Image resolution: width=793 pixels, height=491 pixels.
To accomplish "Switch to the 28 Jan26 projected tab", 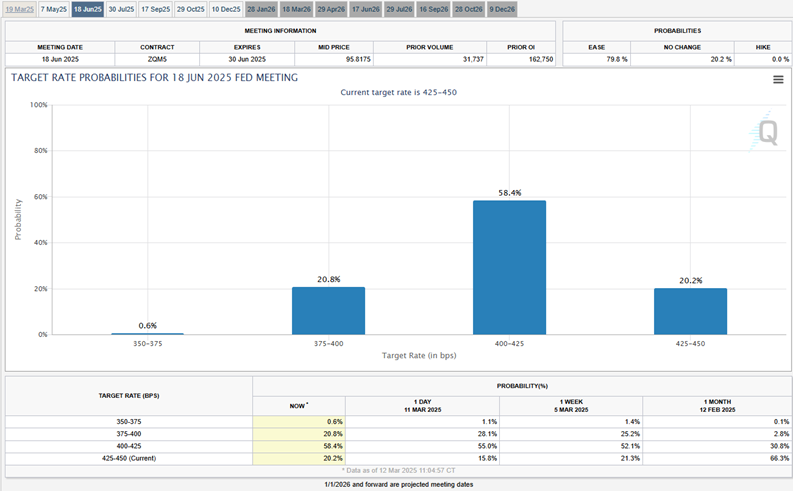I will pyautogui.click(x=261, y=8).
